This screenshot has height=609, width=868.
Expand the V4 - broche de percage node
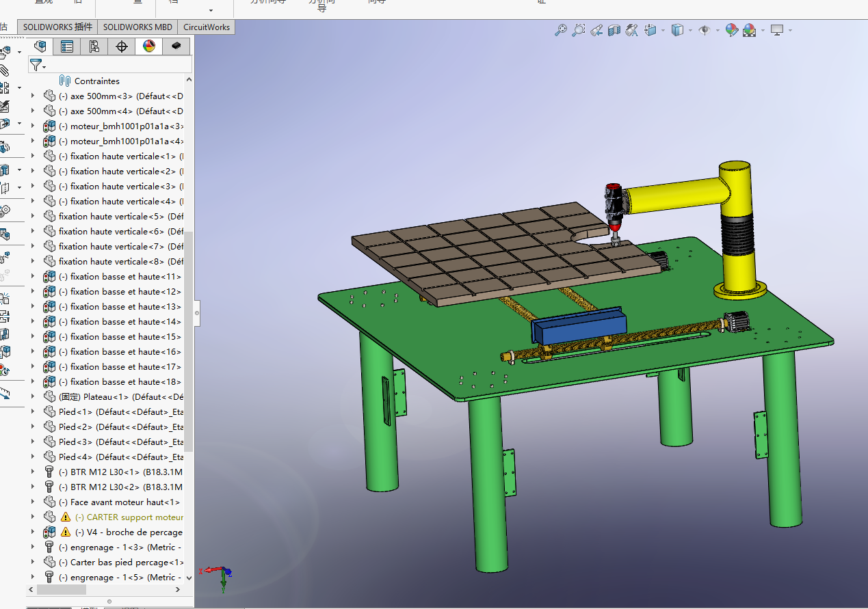pos(32,532)
